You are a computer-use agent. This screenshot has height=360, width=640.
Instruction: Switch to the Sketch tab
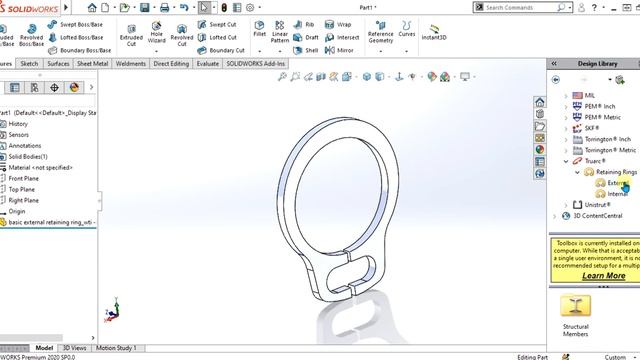[x=29, y=64]
